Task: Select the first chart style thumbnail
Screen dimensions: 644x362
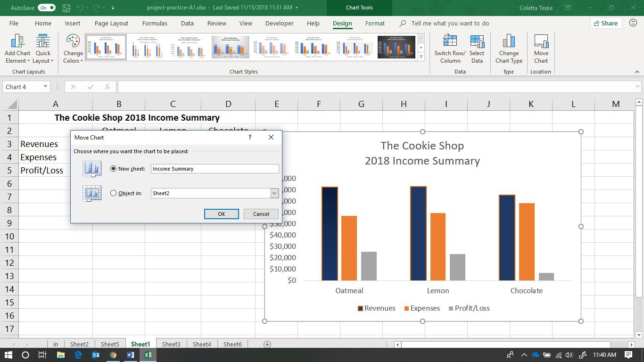Action: click(106, 47)
